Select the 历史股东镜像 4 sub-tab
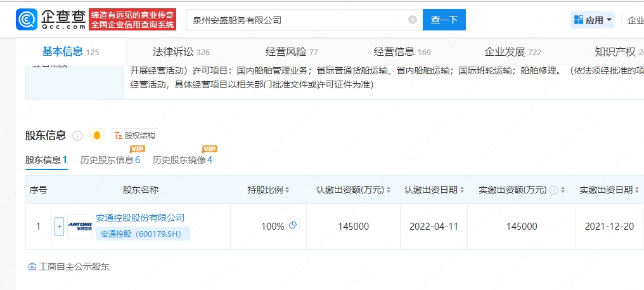The image size is (644, 290). (x=183, y=160)
